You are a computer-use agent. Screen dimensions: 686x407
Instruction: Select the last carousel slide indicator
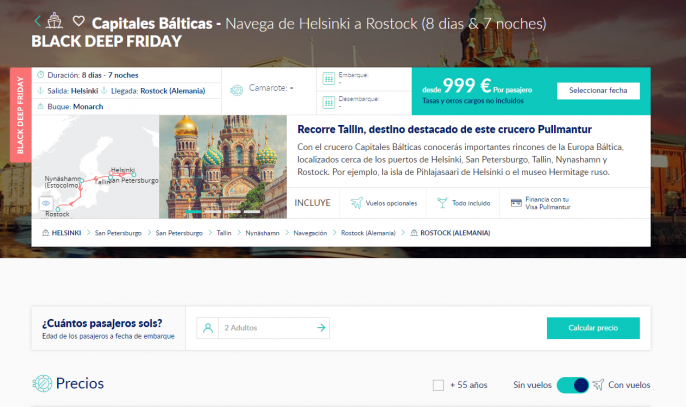tap(252, 212)
